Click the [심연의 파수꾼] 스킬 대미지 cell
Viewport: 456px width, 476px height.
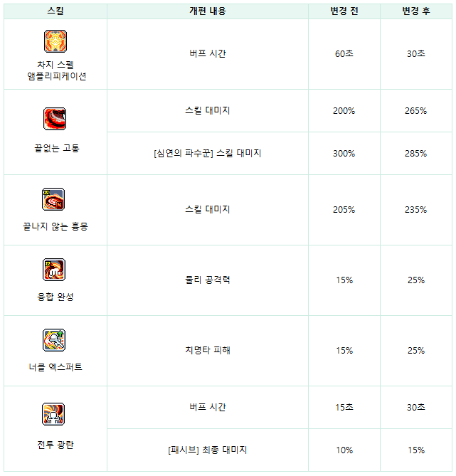pos(208,153)
